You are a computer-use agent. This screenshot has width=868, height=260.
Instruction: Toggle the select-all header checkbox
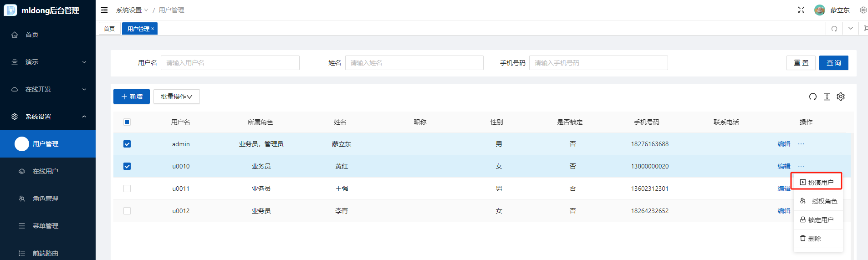[127, 122]
